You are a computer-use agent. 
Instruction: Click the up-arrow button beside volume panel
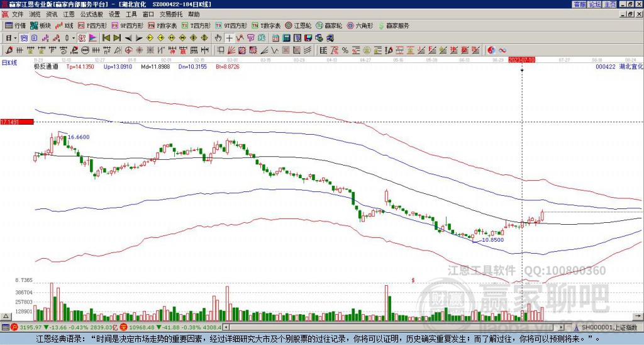click(x=6, y=316)
